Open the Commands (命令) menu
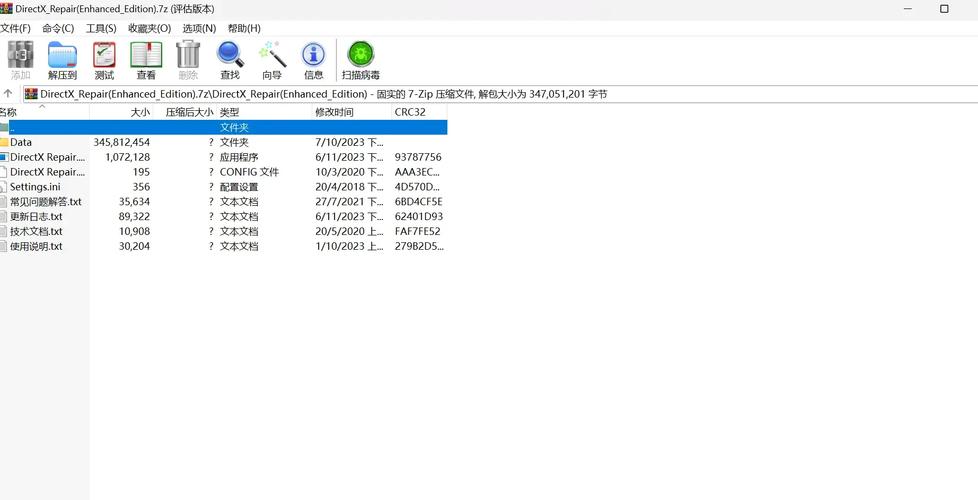 pos(58,28)
